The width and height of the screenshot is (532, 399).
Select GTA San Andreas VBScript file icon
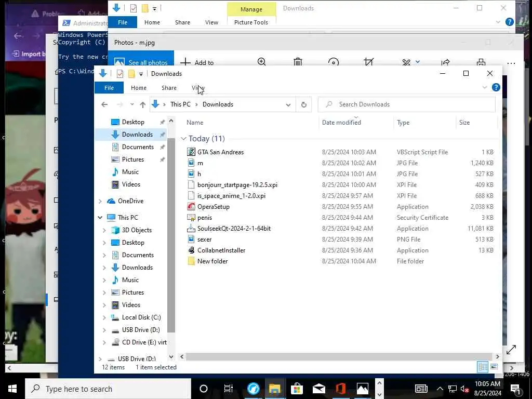click(x=191, y=152)
